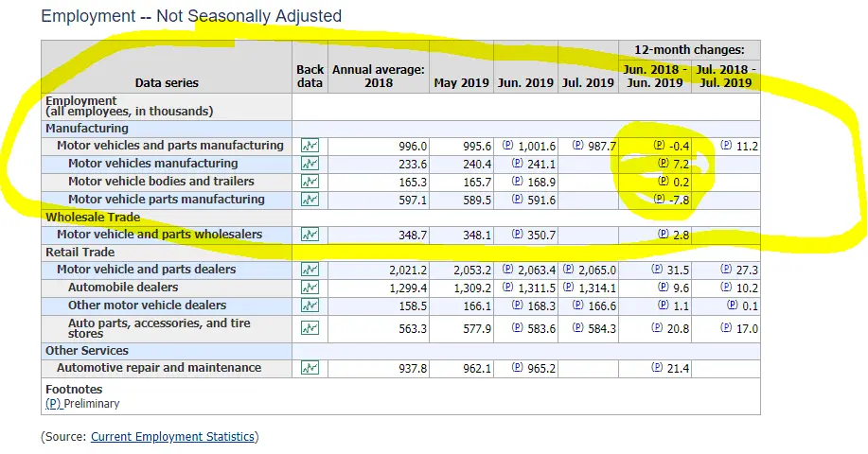Click the (P) Preliminary footnote link
This screenshot has width=868, height=454.
tap(52, 404)
